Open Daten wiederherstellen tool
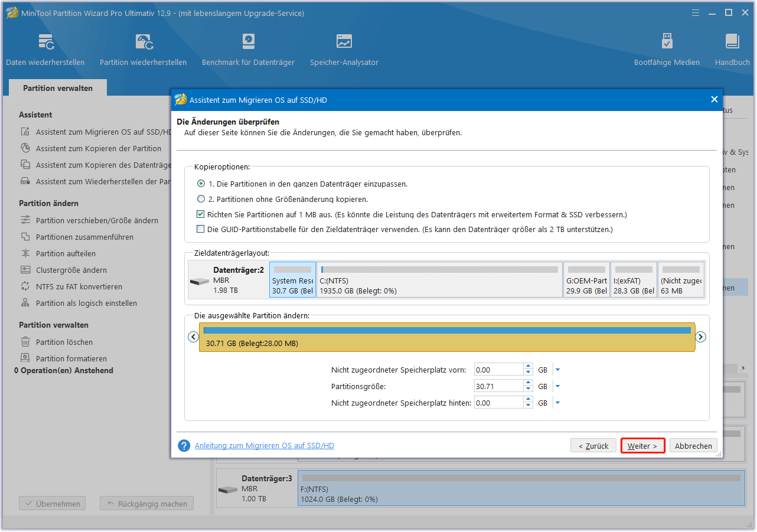The width and height of the screenshot is (757, 532). click(x=45, y=50)
